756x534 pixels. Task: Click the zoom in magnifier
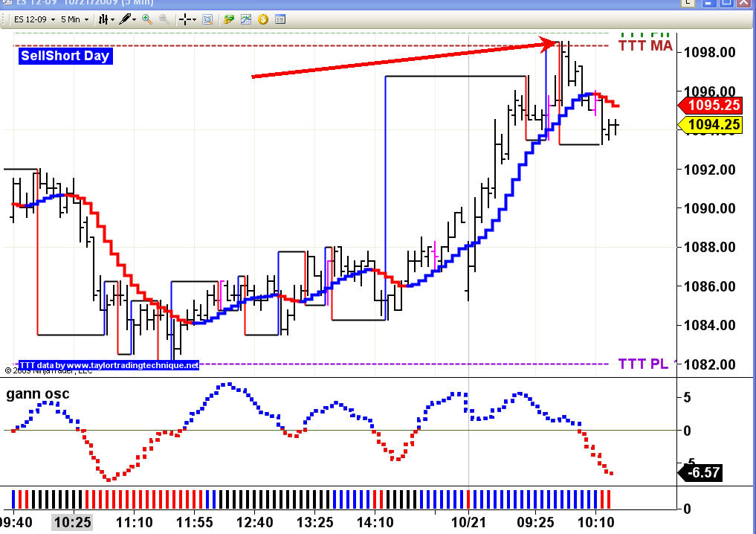pos(147,20)
